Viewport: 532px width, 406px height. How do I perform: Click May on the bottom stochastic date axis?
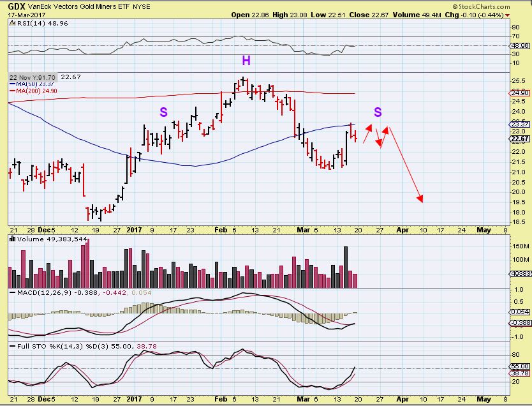pyautogui.click(x=484, y=399)
